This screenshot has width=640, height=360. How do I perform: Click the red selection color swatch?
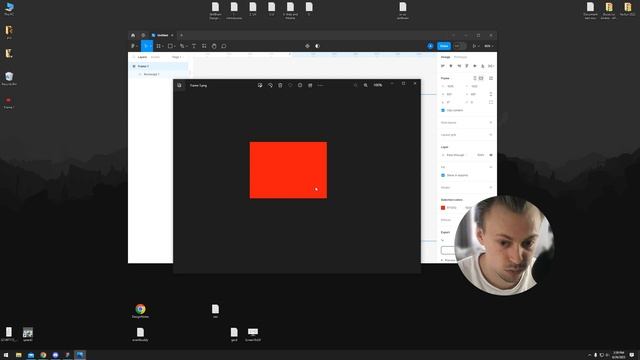click(443, 208)
